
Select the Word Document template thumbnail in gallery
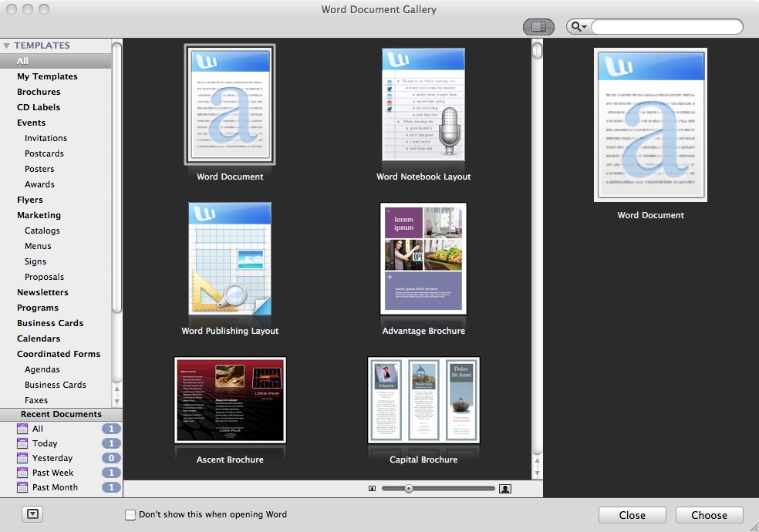(230, 104)
